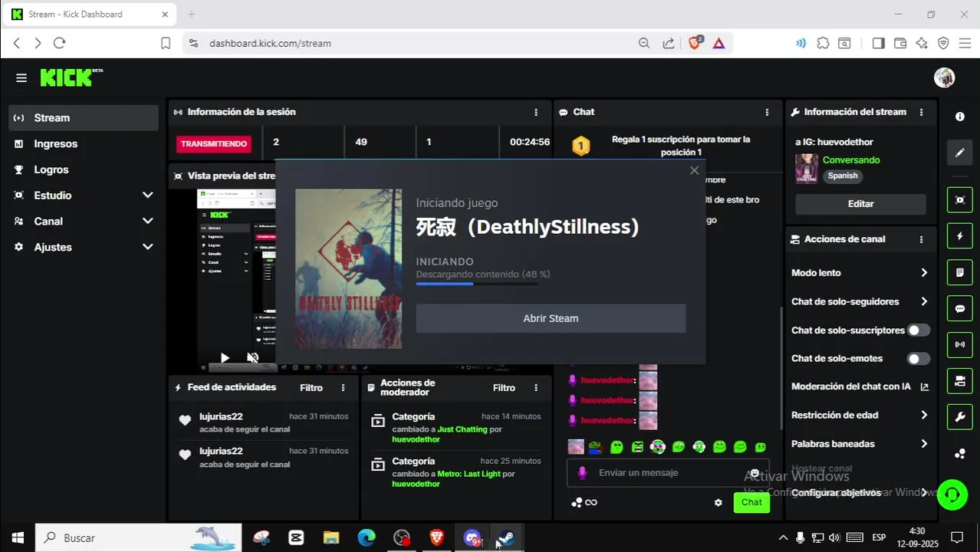Open Chat de solo-seguidores options chevron
The image size is (980, 552).
tap(924, 302)
